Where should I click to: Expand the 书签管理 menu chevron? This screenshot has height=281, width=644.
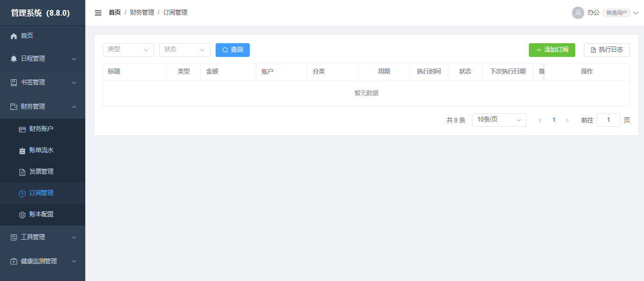click(74, 83)
